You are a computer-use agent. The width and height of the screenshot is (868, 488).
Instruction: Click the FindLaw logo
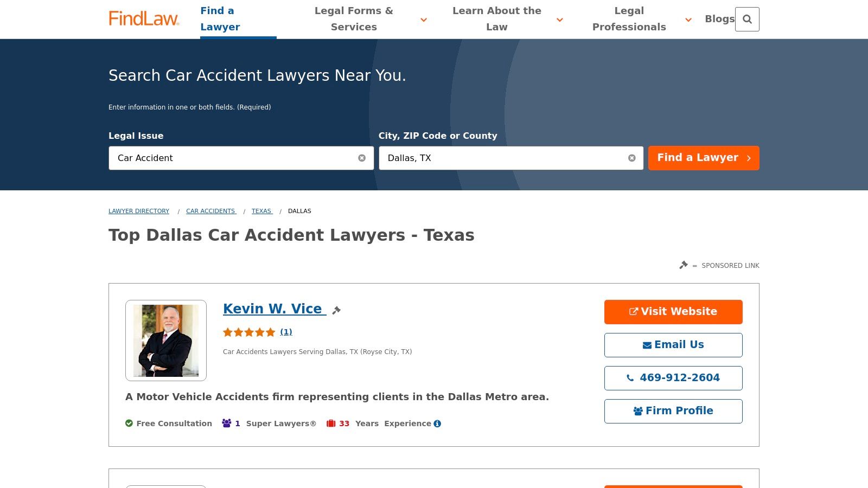144,17
